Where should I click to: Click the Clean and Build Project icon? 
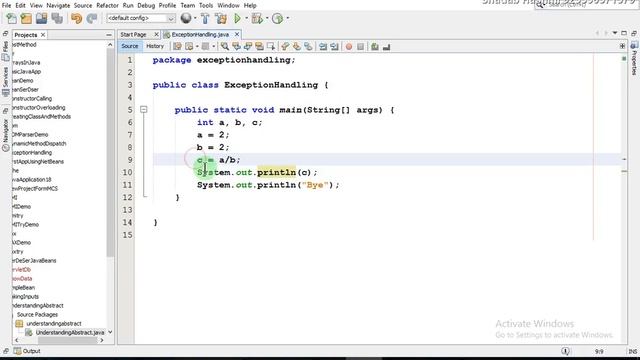click(221, 18)
